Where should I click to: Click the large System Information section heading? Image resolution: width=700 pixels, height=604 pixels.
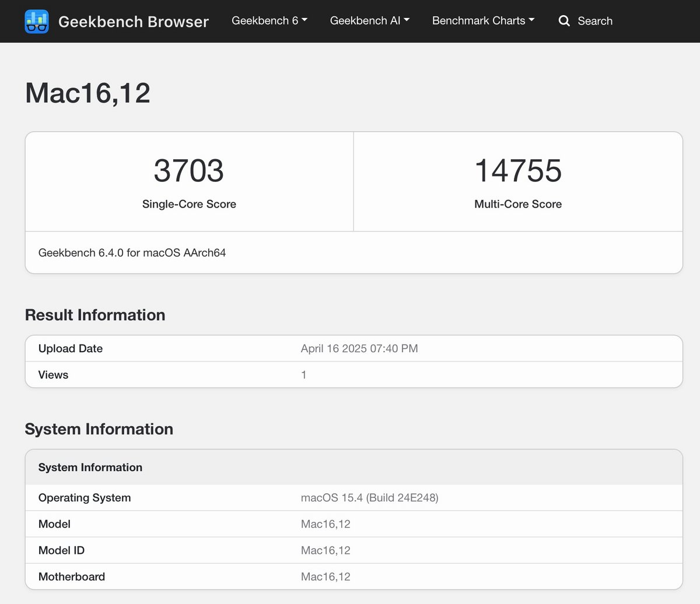pos(99,429)
